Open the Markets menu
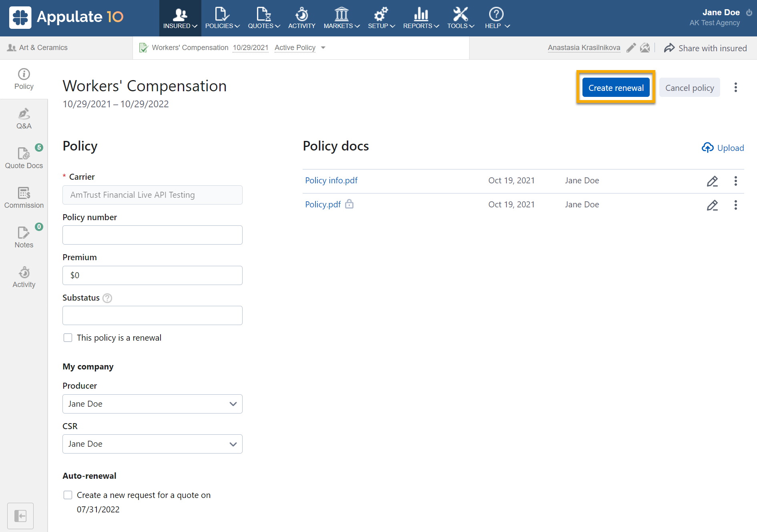Screen dimensions: 757x532 [341, 18]
